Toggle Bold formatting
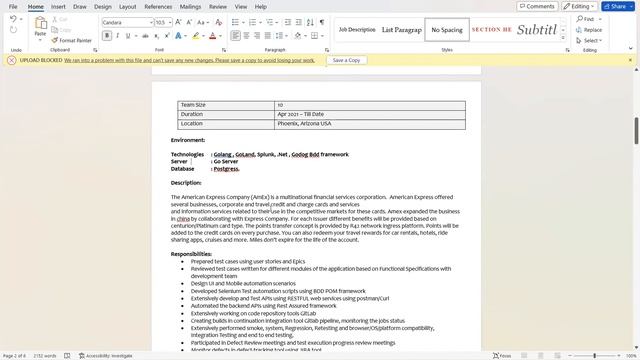Image resolution: width=640 pixels, height=360 pixels. tap(107, 36)
